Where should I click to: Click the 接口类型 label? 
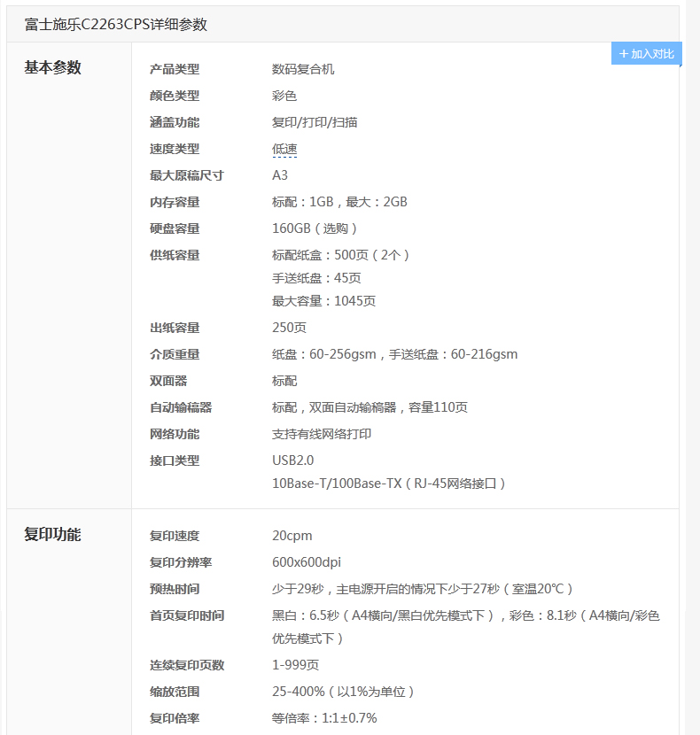(x=175, y=460)
